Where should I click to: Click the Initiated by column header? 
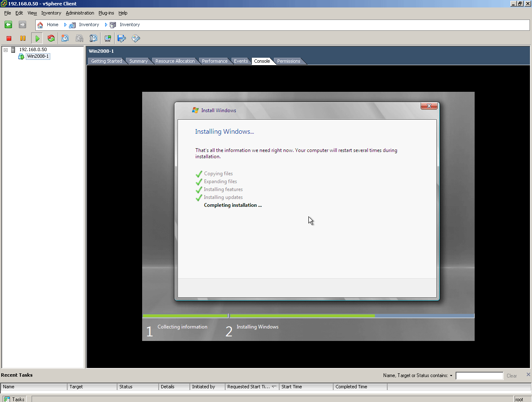click(207, 387)
